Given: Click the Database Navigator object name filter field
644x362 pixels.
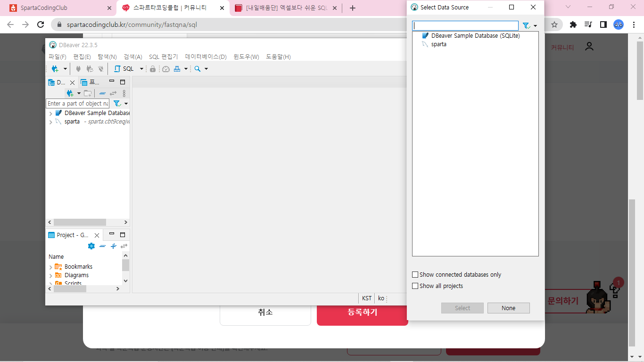Looking at the screenshot, I should click(78, 104).
